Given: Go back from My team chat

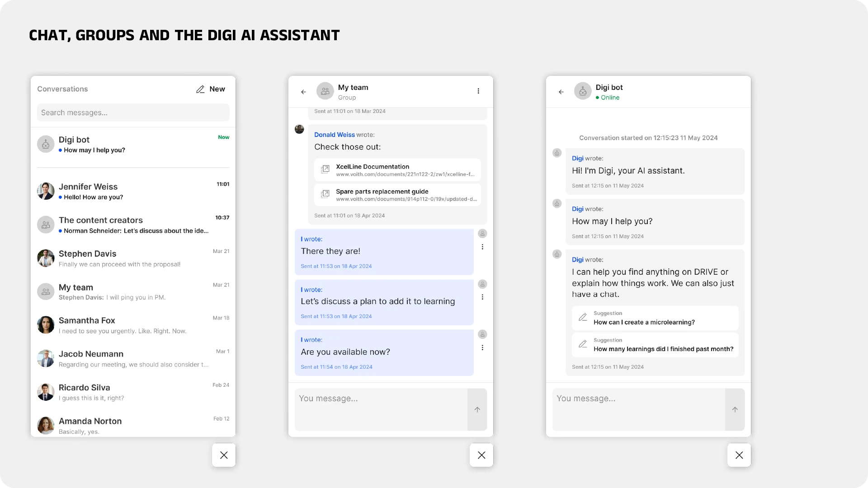Looking at the screenshot, I should [303, 92].
